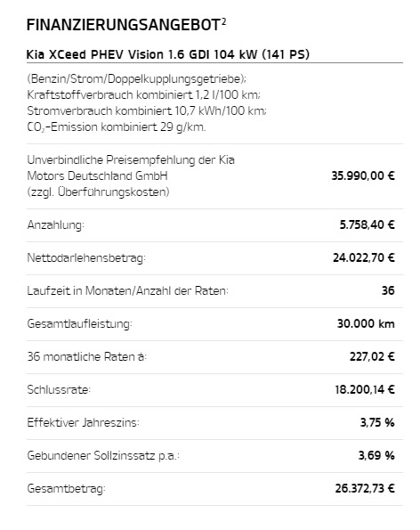The image size is (420, 530).
Task: Select the Kraftstoffverbrauch kombiniert line
Action: pyautogui.click(x=143, y=94)
